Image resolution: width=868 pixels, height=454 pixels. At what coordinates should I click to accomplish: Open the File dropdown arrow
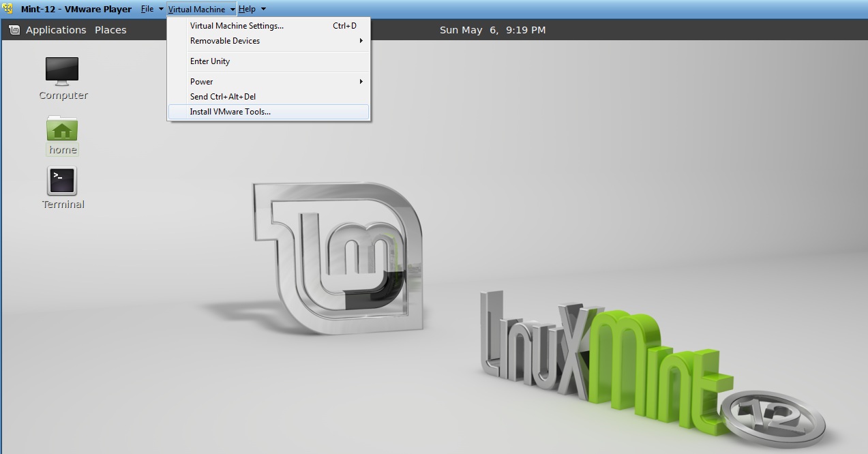161,9
